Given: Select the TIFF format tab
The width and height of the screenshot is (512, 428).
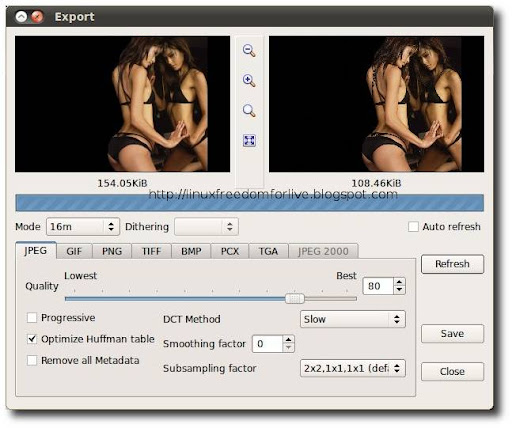Looking at the screenshot, I should (151, 251).
